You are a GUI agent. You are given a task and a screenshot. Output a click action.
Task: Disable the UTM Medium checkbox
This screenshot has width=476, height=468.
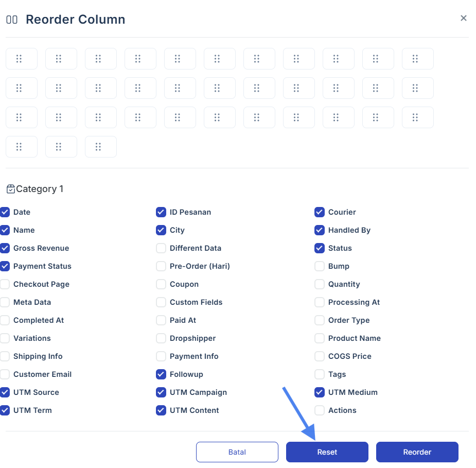pos(320,392)
